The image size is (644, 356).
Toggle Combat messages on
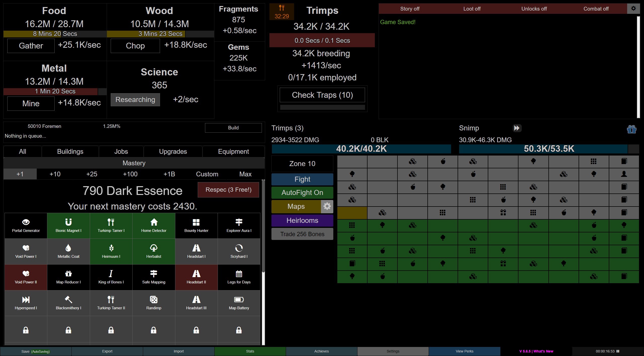(x=596, y=8)
